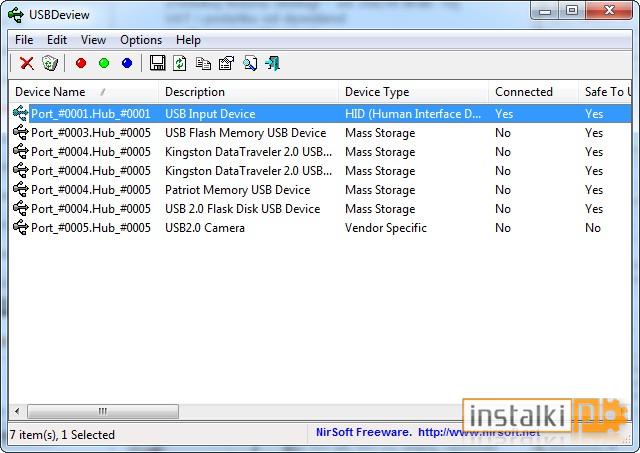
Task: Click the exit door toolbar icon
Action: click(x=273, y=63)
